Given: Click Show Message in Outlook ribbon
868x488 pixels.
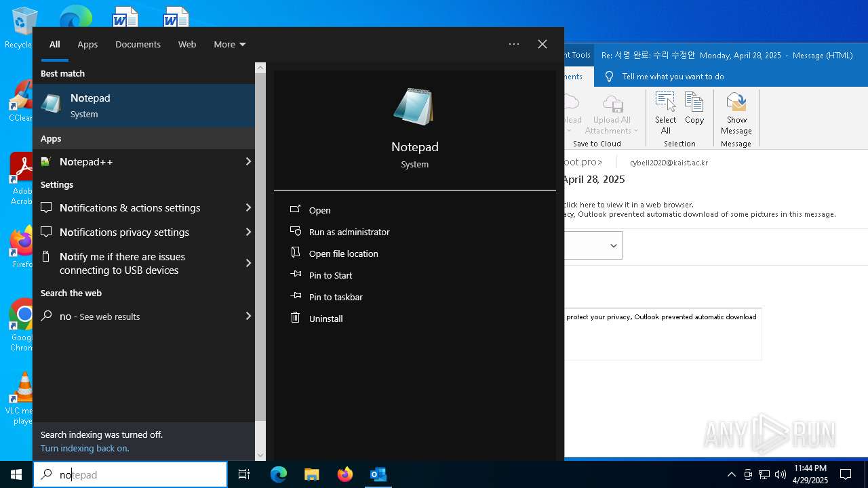Looking at the screenshot, I should tap(736, 114).
